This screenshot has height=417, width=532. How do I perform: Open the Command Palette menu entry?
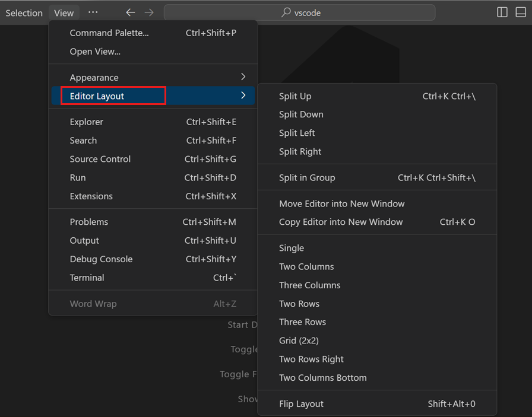[109, 33]
